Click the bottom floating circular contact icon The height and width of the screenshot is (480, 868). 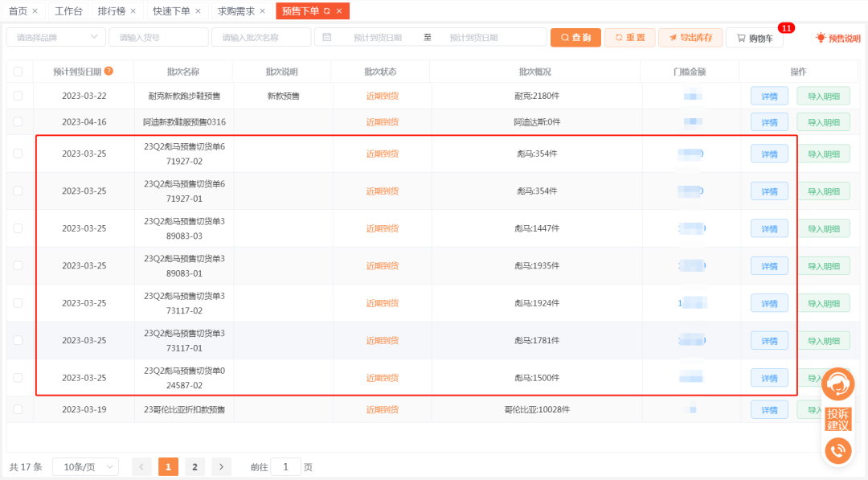tap(838, 451)
